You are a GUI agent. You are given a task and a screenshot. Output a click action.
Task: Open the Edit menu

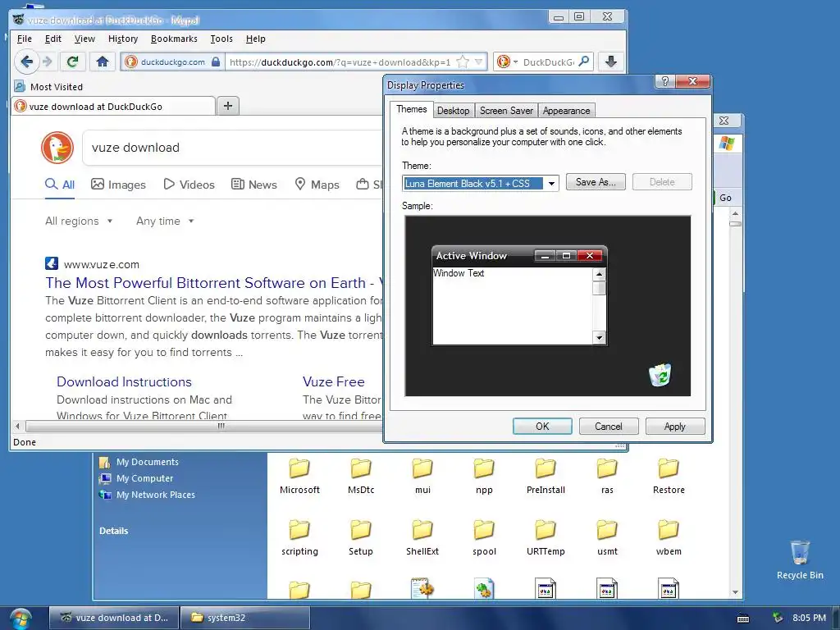[x=53, y=39]
